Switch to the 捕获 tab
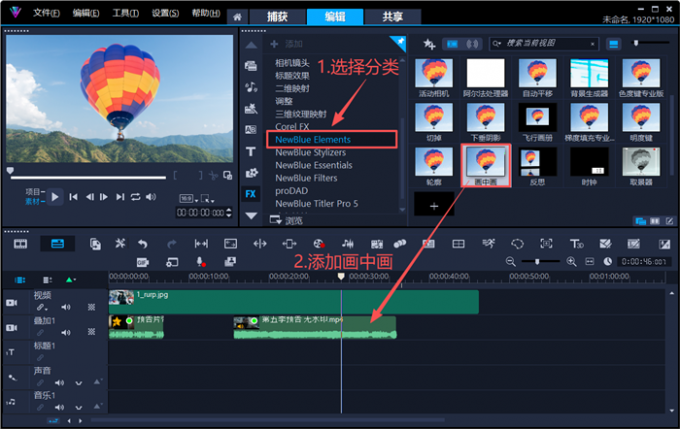 pyautogui.click(x=278, y=17)
